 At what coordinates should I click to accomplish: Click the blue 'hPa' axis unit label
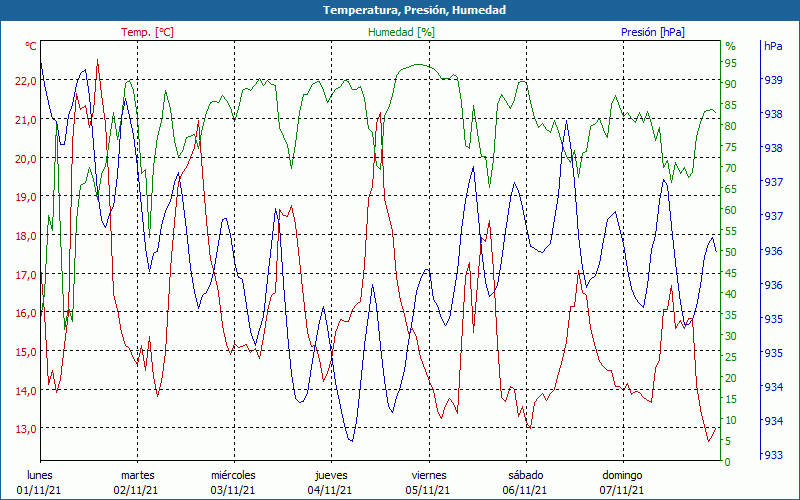coord(773,46)
